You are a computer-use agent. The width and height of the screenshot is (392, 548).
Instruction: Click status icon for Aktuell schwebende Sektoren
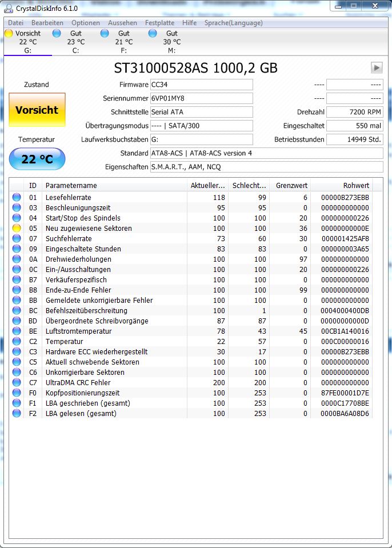click(x=17, y=362)
